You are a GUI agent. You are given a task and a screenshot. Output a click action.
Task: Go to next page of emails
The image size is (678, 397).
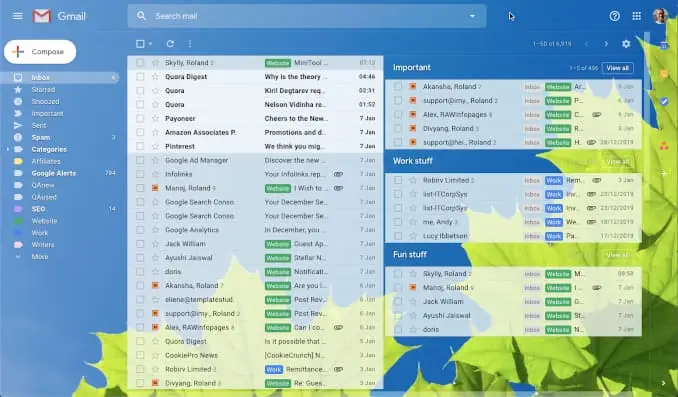[x=606, y=44]
